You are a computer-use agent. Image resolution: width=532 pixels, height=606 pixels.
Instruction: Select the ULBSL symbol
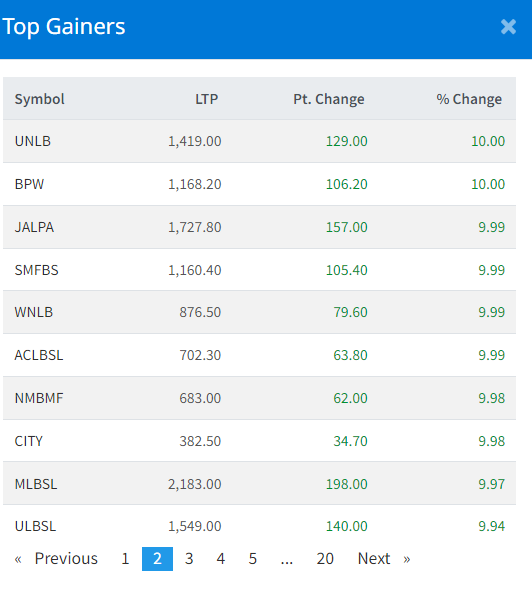click(35, 526)
